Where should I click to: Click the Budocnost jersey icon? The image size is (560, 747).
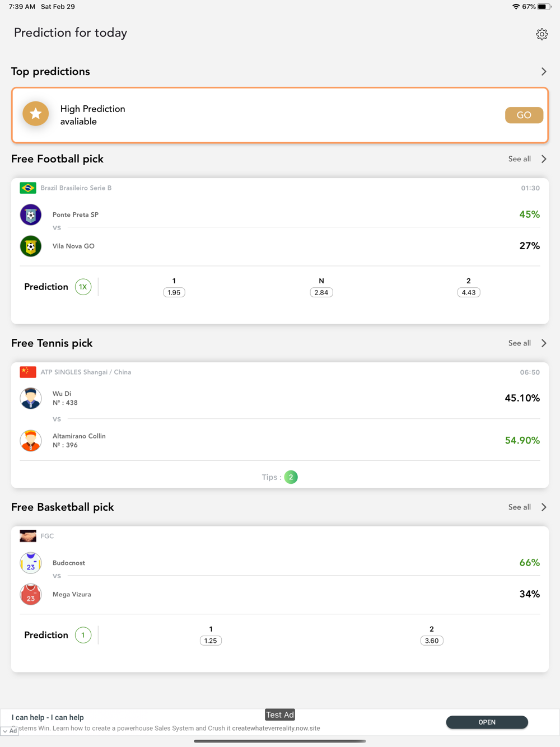point(31,563)
